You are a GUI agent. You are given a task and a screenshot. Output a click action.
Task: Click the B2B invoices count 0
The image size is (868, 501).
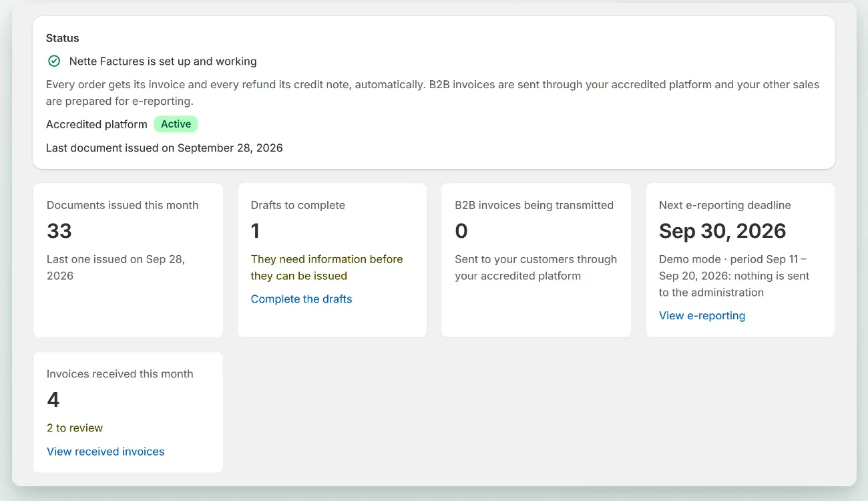click(461, 231)
